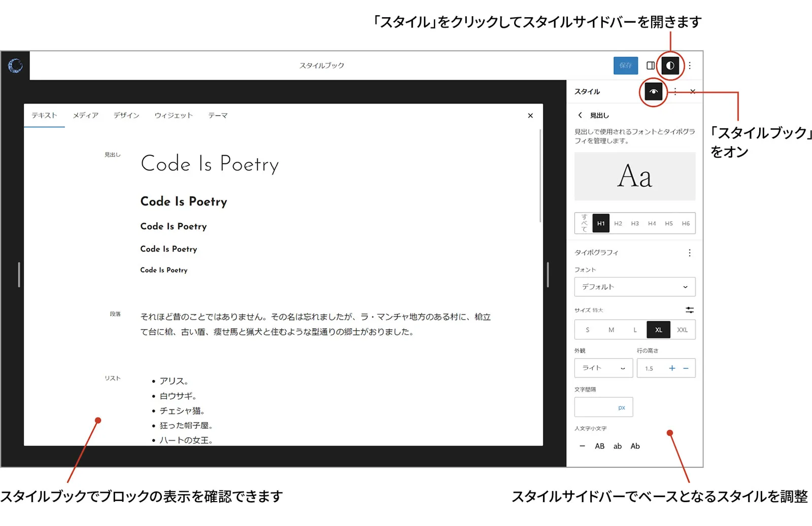The height and width of the screenshot is (526, 812).
Task: Select the uppercase AB letter case icon
Action: (600, 446)
